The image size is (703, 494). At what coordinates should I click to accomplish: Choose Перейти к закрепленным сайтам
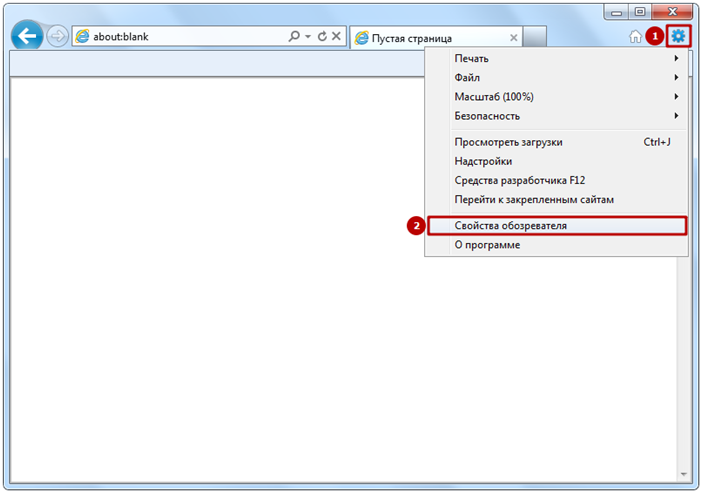533,199
